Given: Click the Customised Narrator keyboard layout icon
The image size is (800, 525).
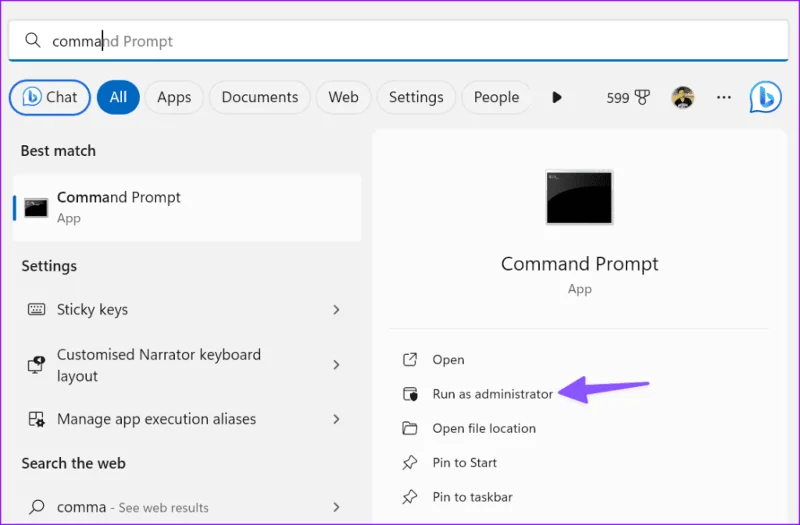Looking at the screenshot, I should pyautogui.click(x=36, y=365).
